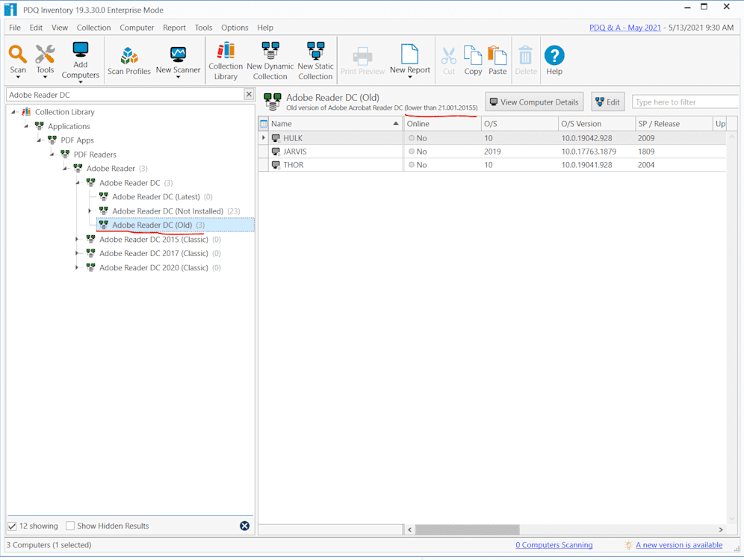The width and height of the screenshot is (744, 560).
Task: Toggle the 12 showing checkbox
Action: click(12, 526)
